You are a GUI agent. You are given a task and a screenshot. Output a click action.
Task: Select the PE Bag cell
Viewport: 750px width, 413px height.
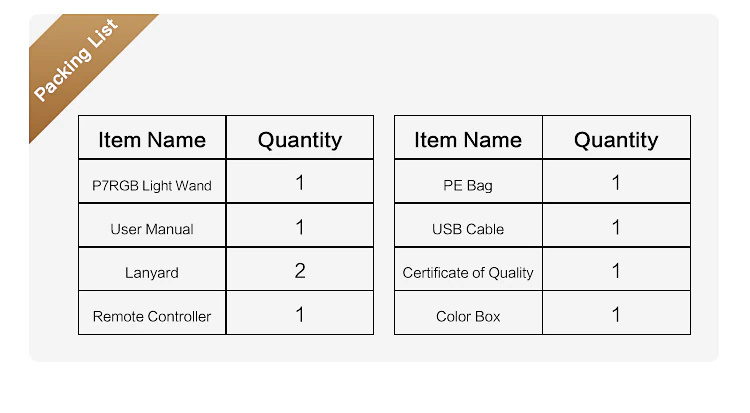(x=468, y=181)
